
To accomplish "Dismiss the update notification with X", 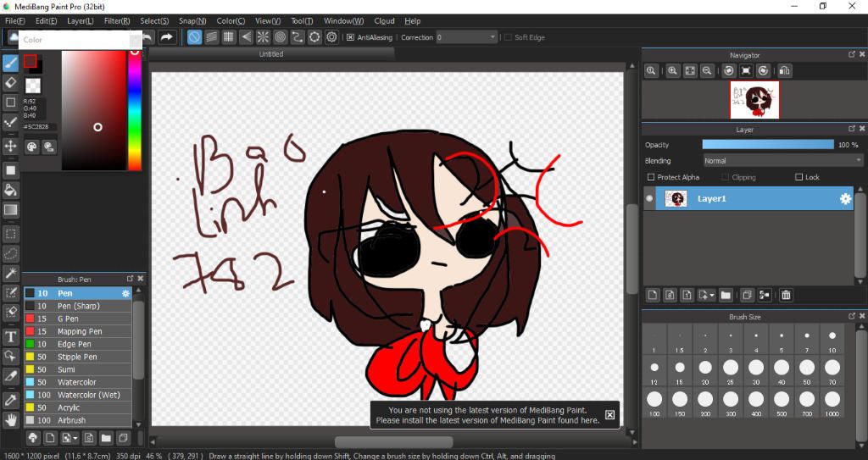I will 609,414.
